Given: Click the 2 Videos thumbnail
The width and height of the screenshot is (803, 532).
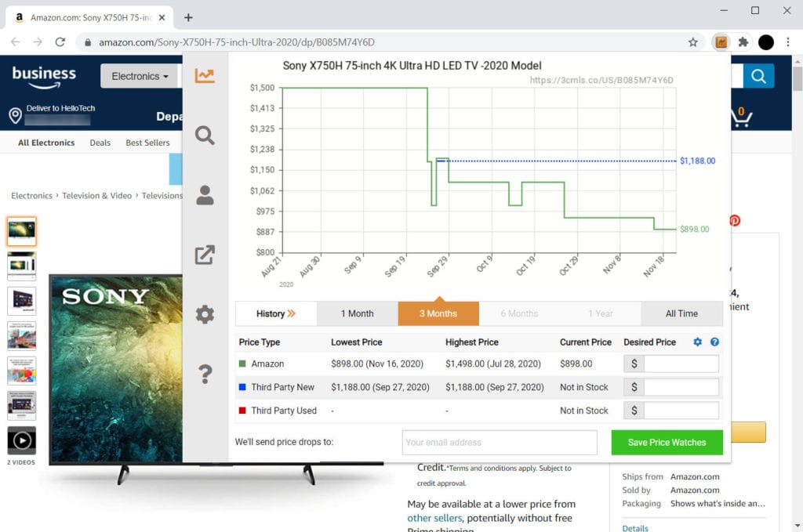Looking at the screenshot, I should pos(21,441).
